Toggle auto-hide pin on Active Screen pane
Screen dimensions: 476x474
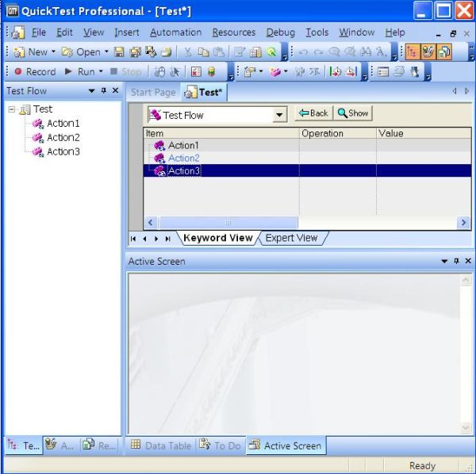[x=456, y=261]
